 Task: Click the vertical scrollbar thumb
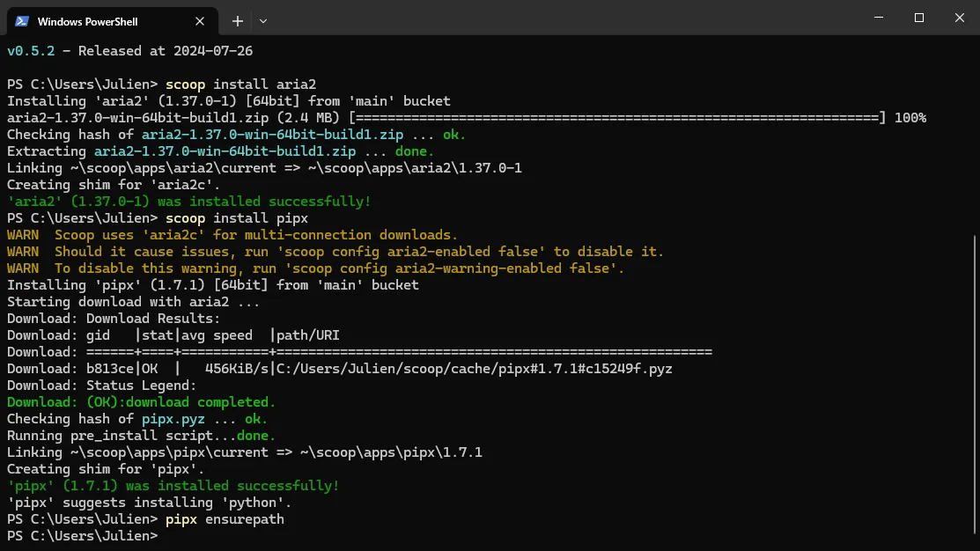(x=974, y=387)
